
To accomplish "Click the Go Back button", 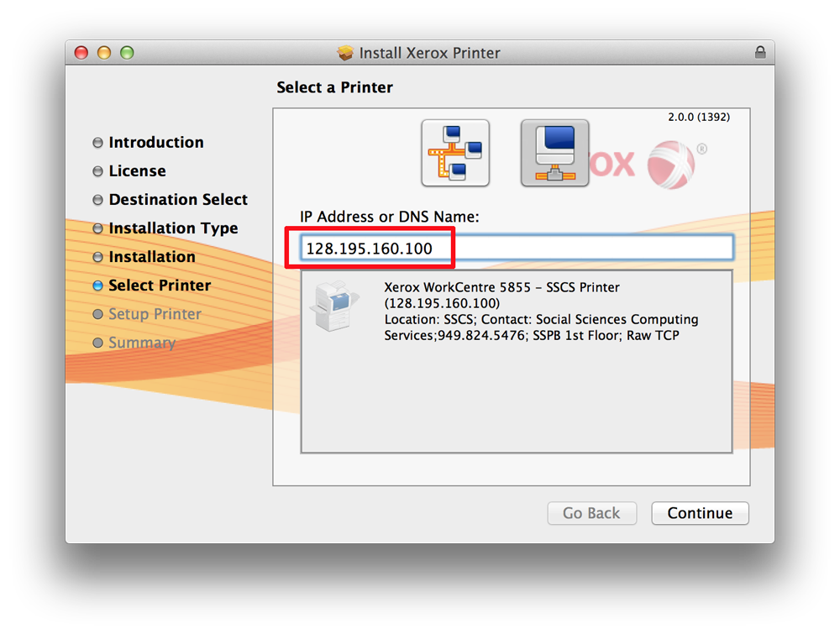I will pyautogui.click(x=591, y=513).
